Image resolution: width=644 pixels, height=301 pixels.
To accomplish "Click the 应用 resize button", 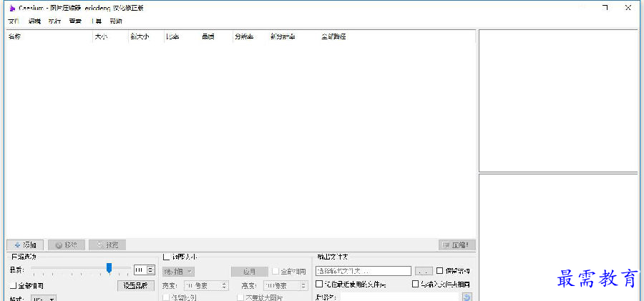I will tap(249, 272).
